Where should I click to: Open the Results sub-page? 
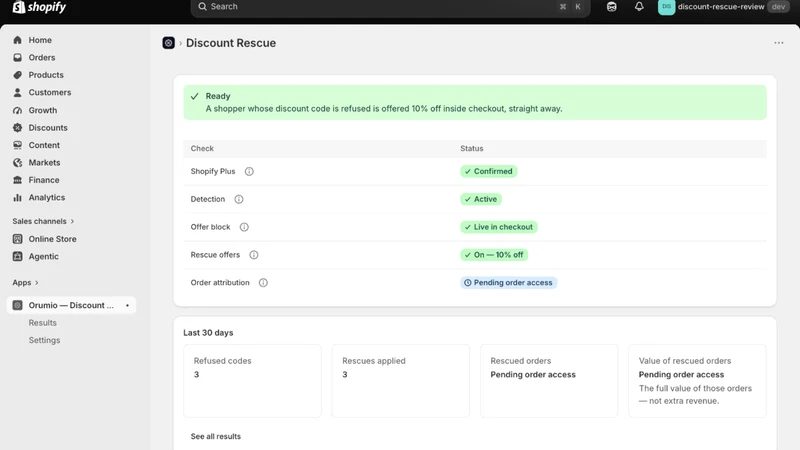click(42, 322)
